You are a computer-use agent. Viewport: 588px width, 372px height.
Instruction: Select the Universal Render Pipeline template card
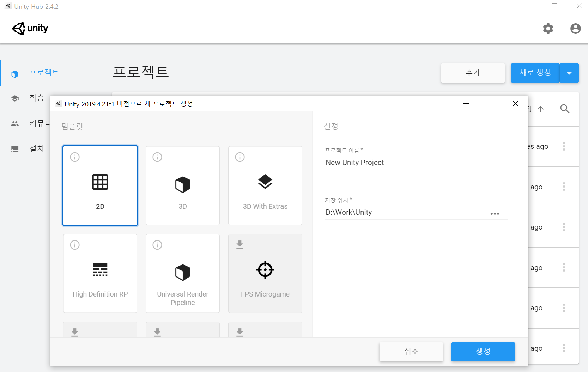click(x=183, y=273)
